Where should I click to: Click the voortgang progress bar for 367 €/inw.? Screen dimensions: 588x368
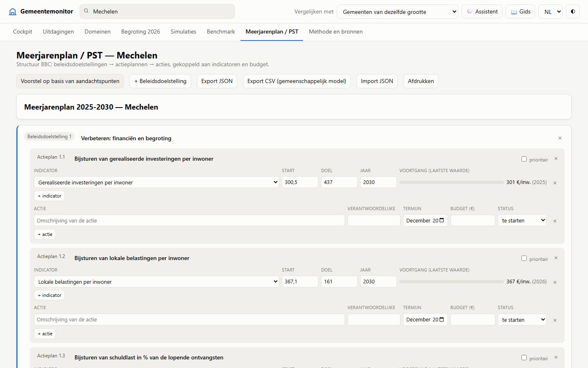(x=452, y=282)
